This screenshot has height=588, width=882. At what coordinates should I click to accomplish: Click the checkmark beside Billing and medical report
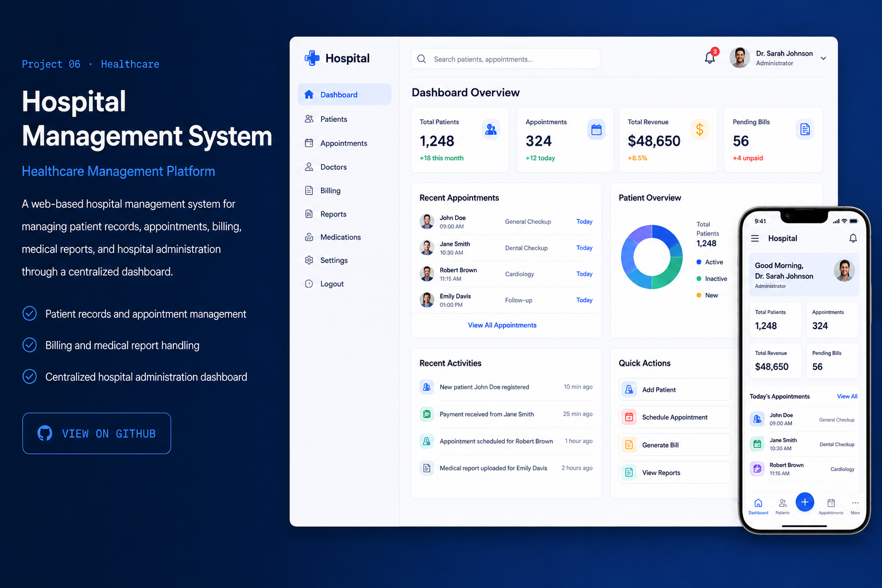pos(29,345)
